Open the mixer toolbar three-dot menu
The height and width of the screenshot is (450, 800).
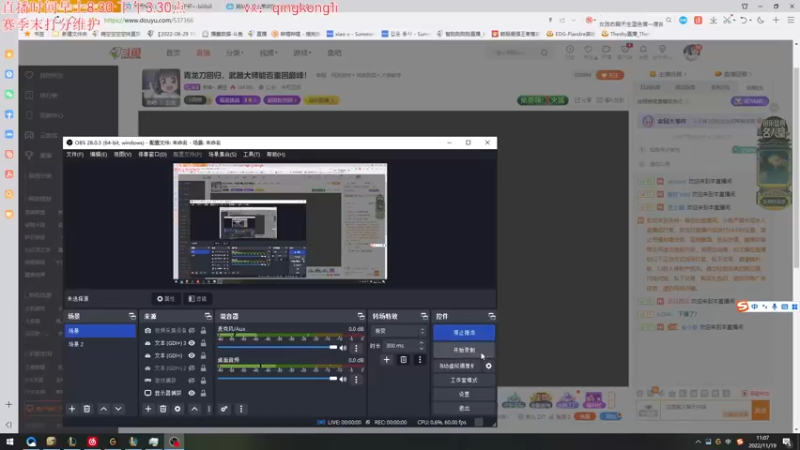click(x=241, y=409)
